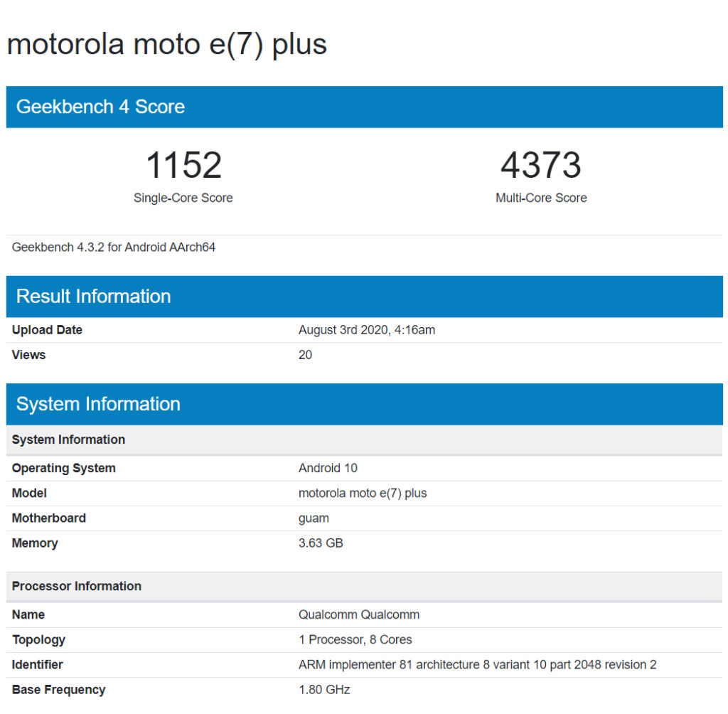Click the Single-Core Score label
This screenshot has height=714, width=728.
(x=183, y=198)
